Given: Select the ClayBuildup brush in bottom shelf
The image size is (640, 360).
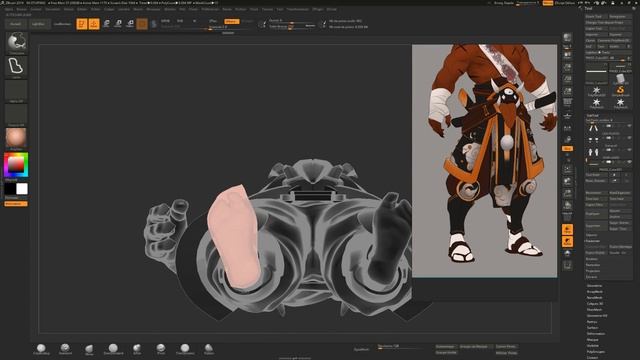Looking at the screenshot, I should (41, 349).
